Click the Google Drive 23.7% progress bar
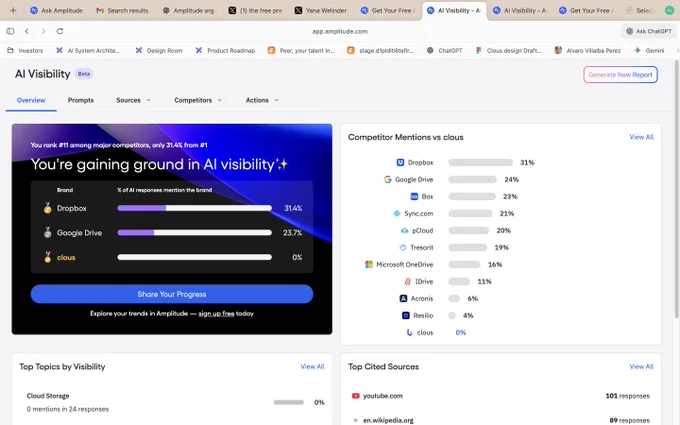 [x=194, y=233]
